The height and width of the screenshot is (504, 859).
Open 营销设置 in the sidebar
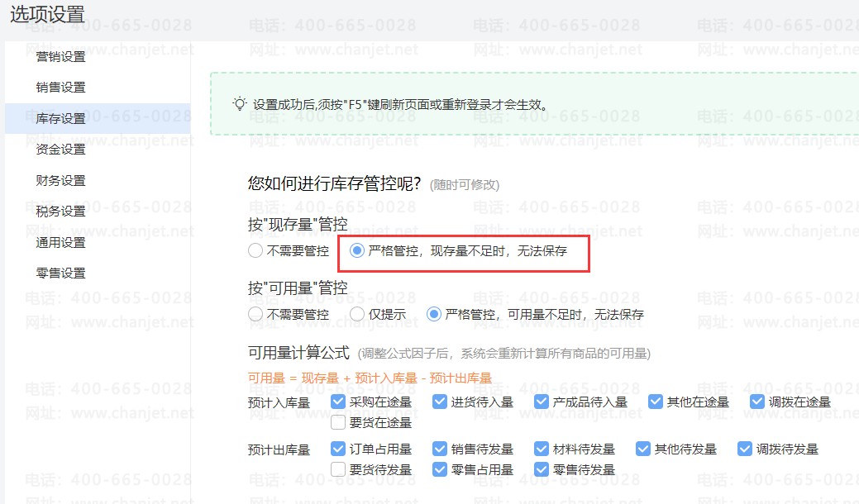pos(61,57)
